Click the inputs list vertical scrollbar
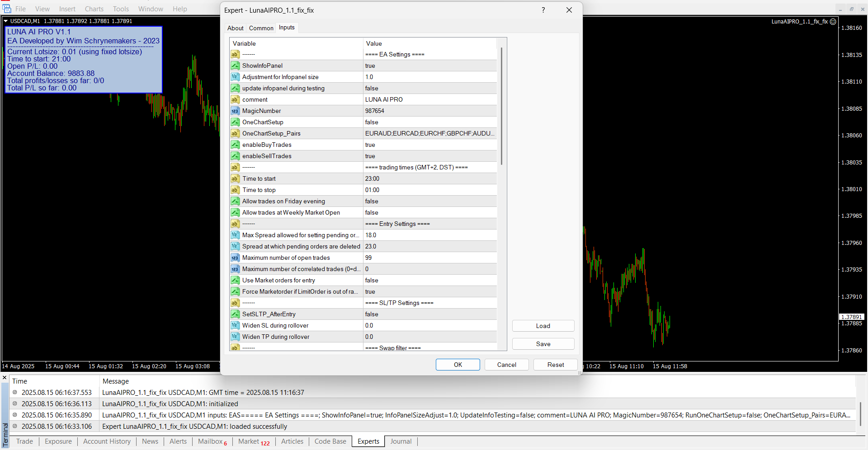Screen dimensions: 868x450 coord(502,106)
